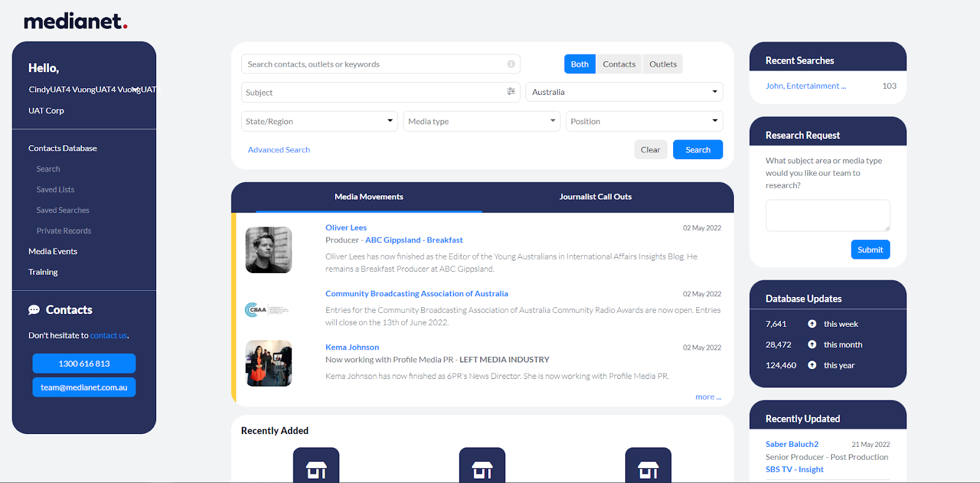Open Training in the sidebar

coord(43,272)
